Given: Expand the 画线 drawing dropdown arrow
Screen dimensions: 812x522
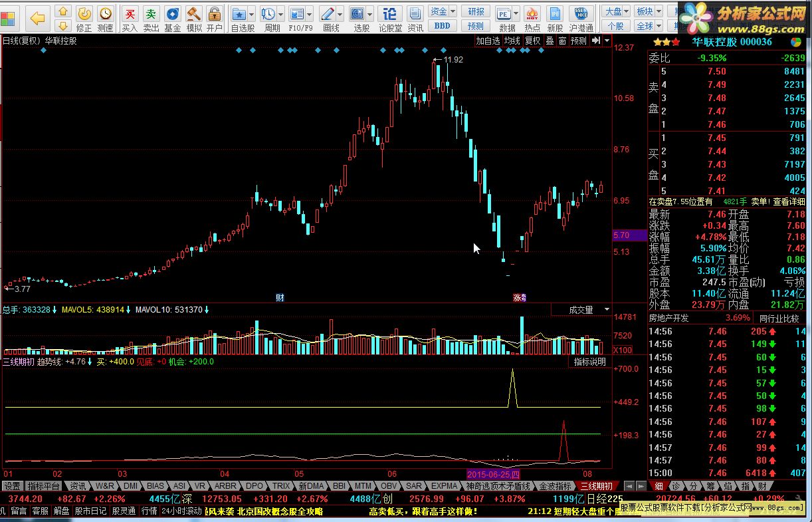Looking at the screenshot, I should (x=340, y=13).
